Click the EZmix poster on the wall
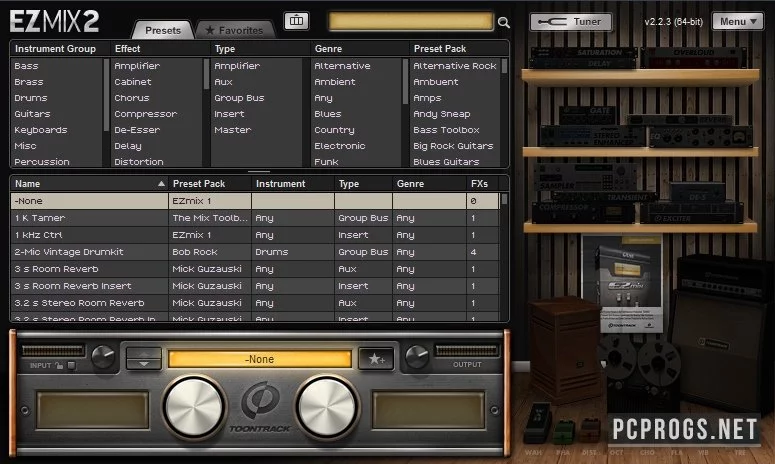The width and height of the screenshot is (775, 464). point(623,284)
